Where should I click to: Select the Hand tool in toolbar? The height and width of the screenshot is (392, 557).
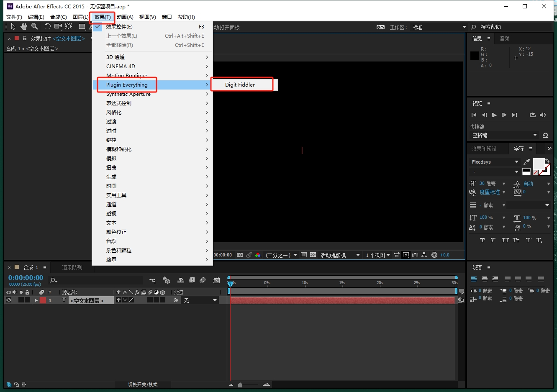[24, 26]
